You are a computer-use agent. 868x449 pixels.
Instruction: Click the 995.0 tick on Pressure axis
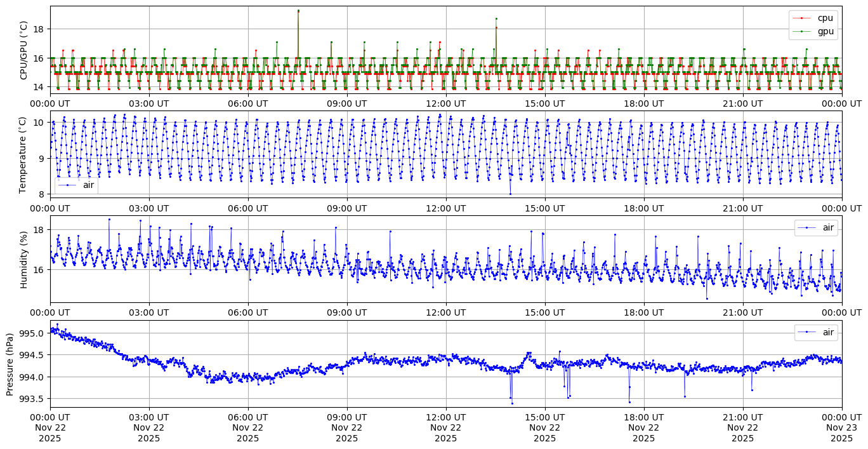(33, 333)
